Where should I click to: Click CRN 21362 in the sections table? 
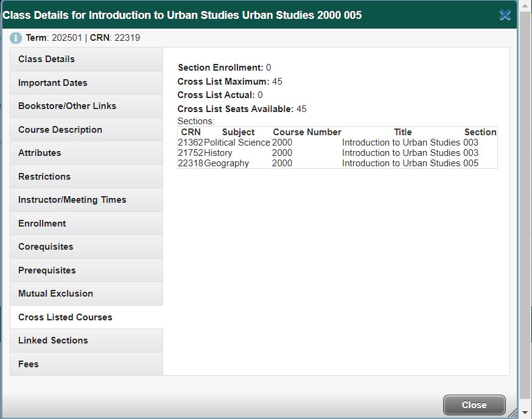click(191, 143)
